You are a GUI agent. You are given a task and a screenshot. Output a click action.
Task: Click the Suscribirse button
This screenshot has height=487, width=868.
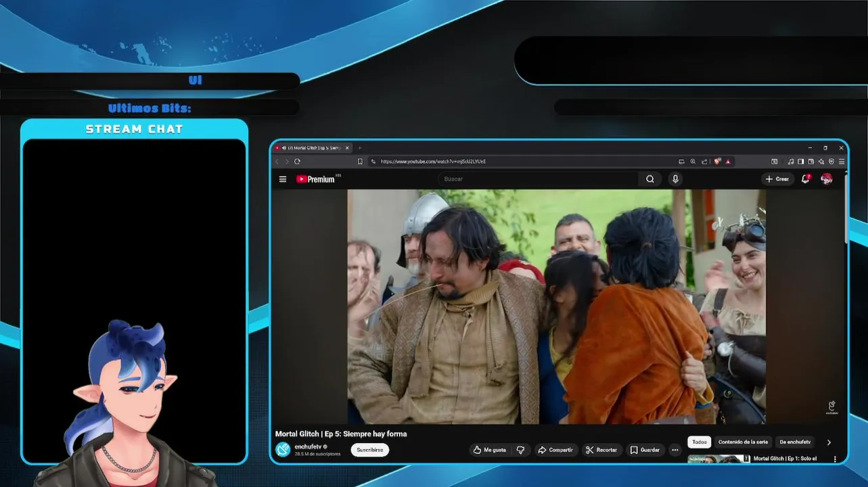(x=370, y=450)
